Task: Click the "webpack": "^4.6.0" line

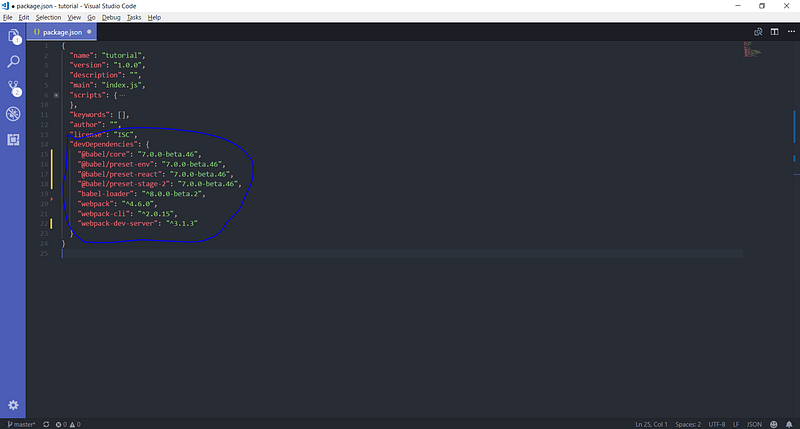Action: pyautogui.click(x=117, y=204)
